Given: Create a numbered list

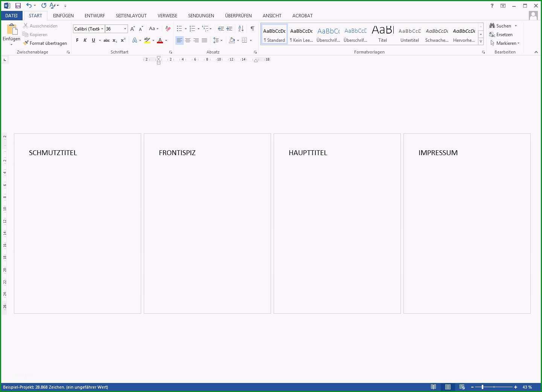Looking at the screenshot, I should pyautogui.click(x=192, y=29).
